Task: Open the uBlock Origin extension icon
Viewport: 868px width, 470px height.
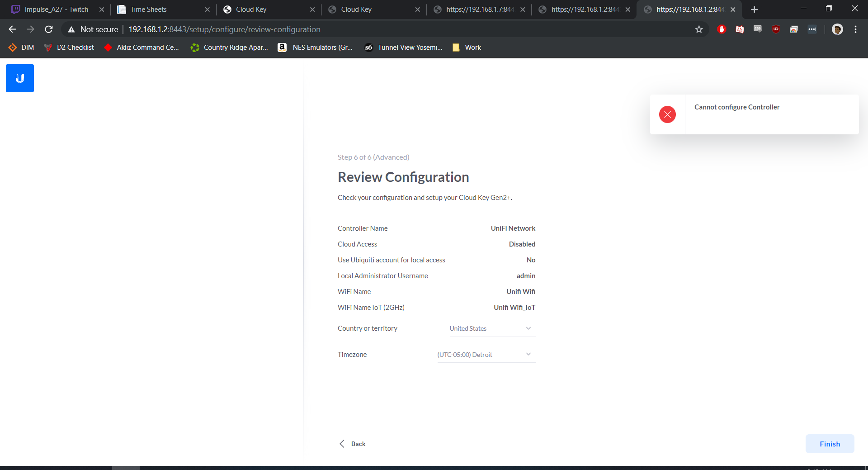Action: 776,29
